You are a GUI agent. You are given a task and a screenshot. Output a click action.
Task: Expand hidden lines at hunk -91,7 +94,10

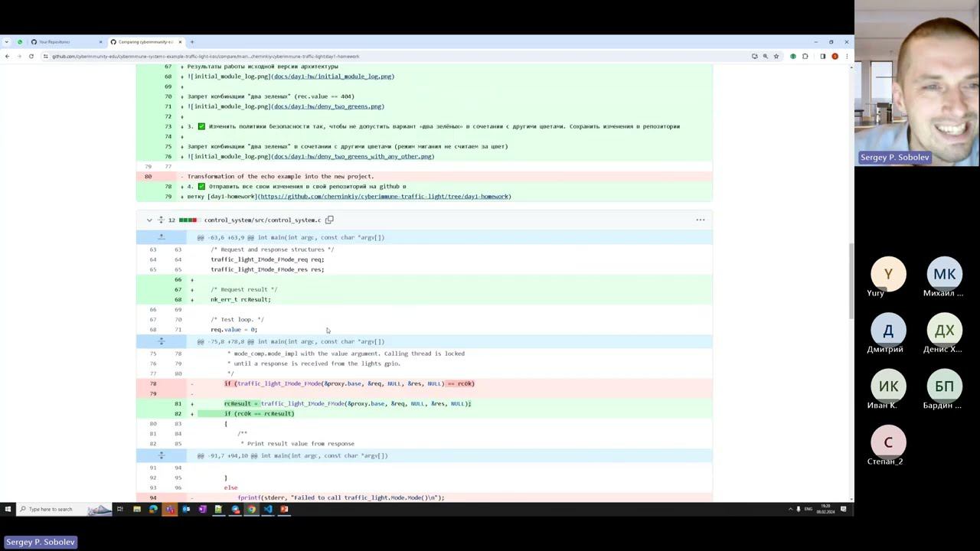click(161, 455)
